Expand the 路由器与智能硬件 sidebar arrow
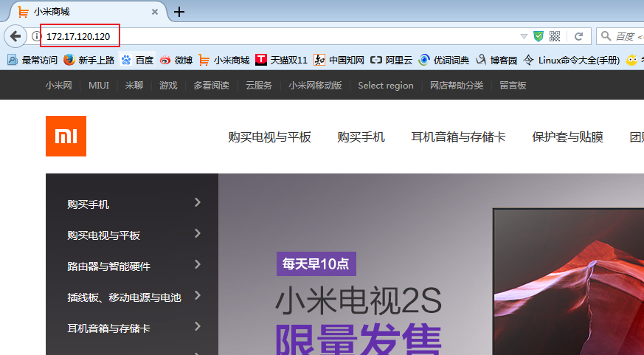 pyautogui.click(x=198, y=264)
